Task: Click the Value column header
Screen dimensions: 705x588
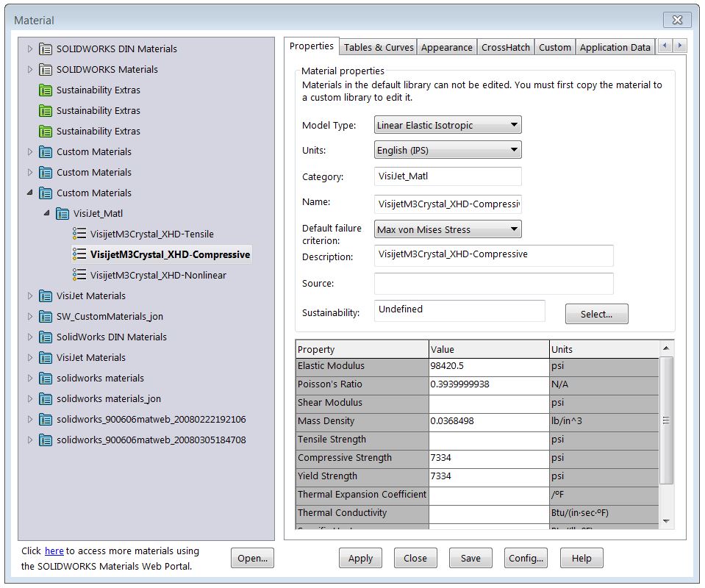Action: click(x=489, y=349)
